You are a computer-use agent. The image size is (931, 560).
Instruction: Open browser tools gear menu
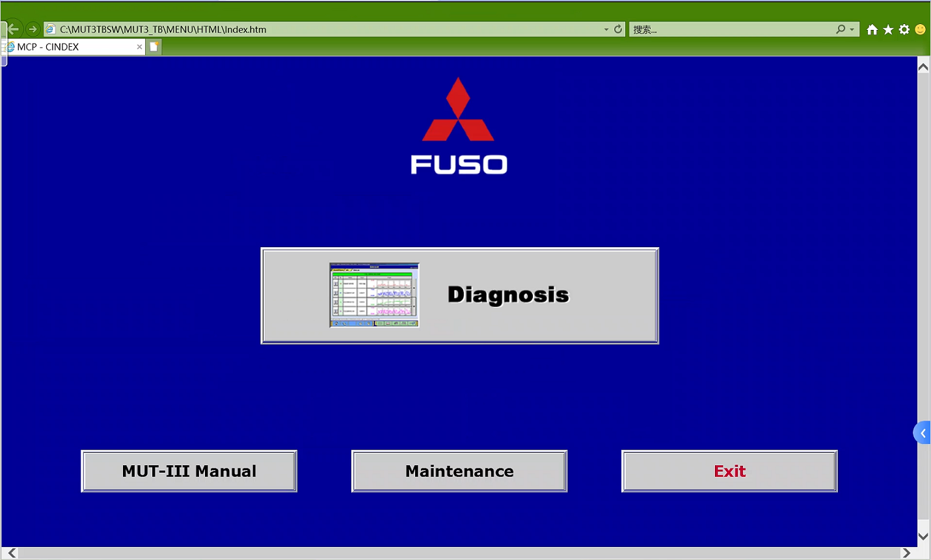coord(904,29)
